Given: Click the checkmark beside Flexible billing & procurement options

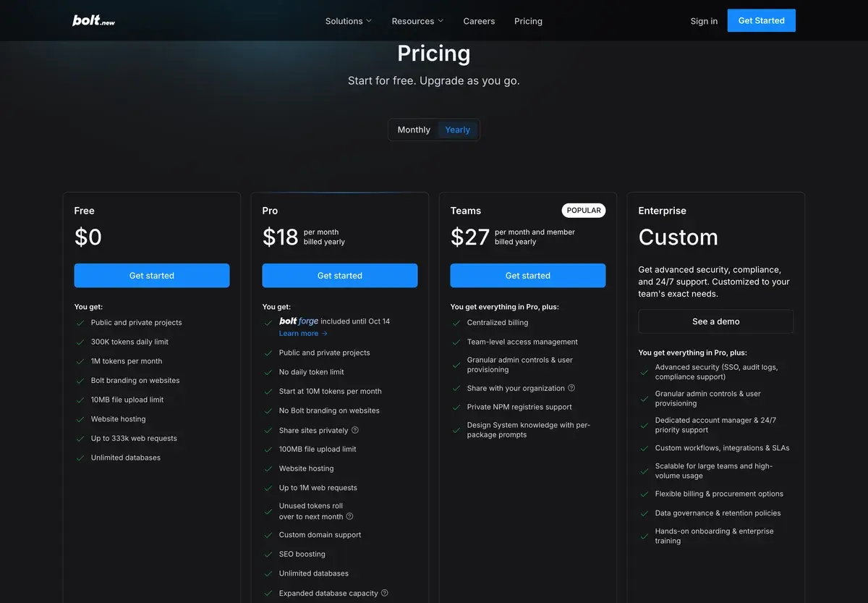Looking at the screenshot, I should (x=644, y=494).
